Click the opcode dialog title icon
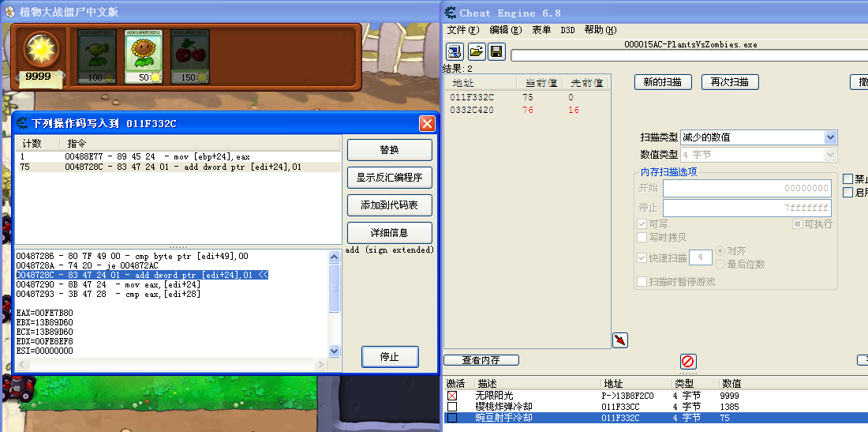The width and height of the screenshot is (868, 432). pos(21,123)
